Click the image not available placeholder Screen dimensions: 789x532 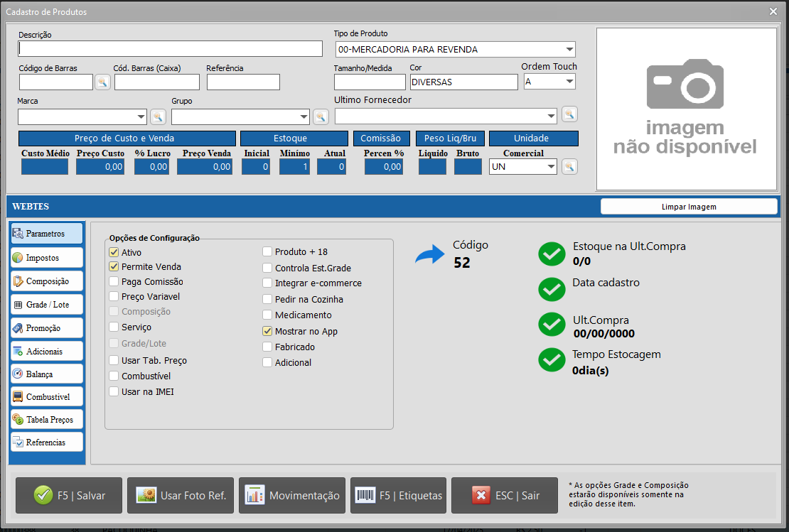[686, 109]
